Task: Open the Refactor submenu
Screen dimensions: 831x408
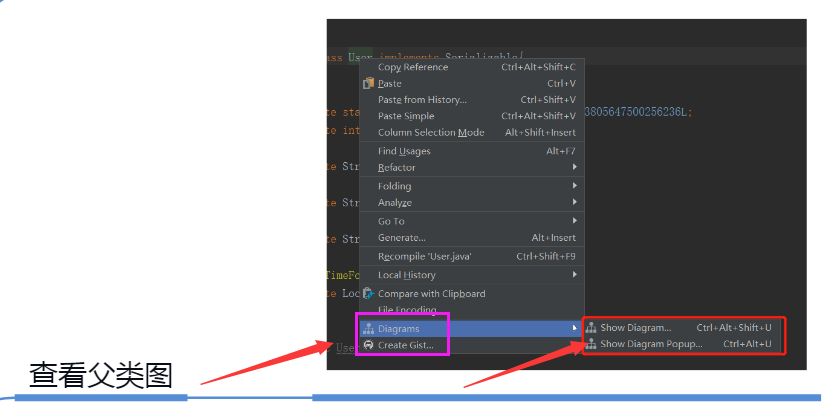Action: click(x=472, y=168)
